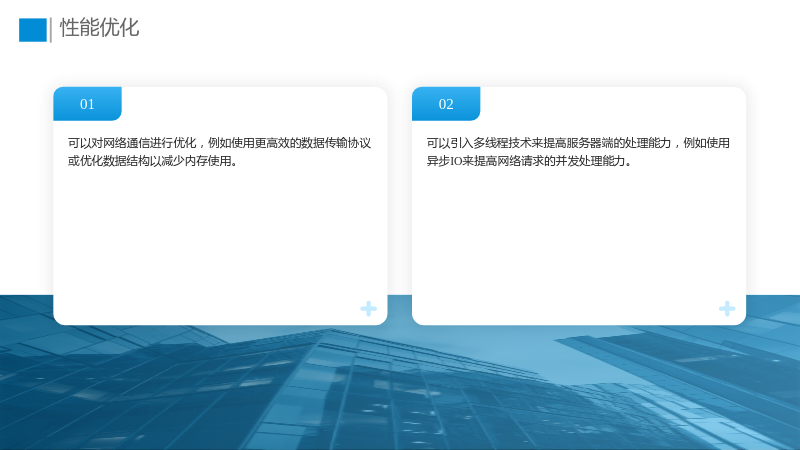Screen dimensions: 800x450
Task: Click the line 或优化数据结构以减少内存使用
Action: [153, 161]
